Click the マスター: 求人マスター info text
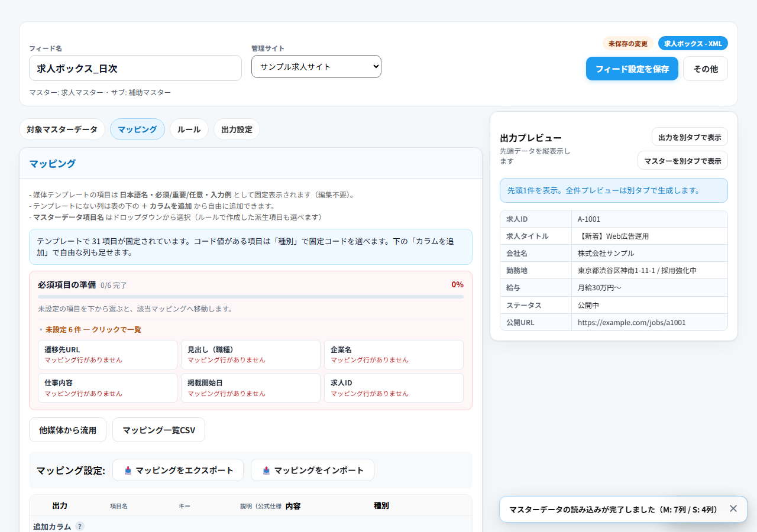 pos(100,92)
